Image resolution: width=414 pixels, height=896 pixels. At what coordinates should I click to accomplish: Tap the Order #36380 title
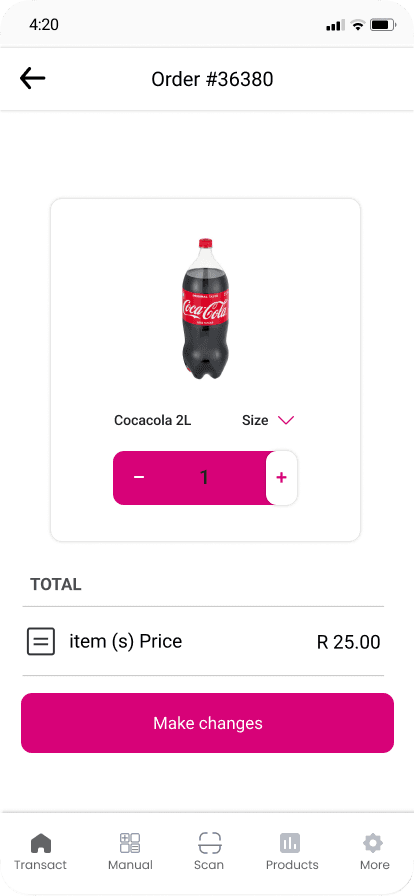click(212, 79)
